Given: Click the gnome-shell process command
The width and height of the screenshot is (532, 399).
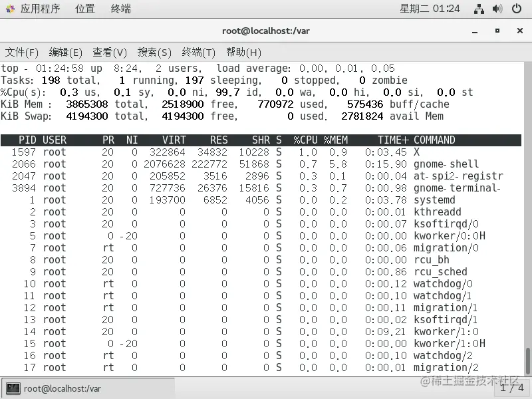Looking at the screenshot, I should (x=446, y=164).
